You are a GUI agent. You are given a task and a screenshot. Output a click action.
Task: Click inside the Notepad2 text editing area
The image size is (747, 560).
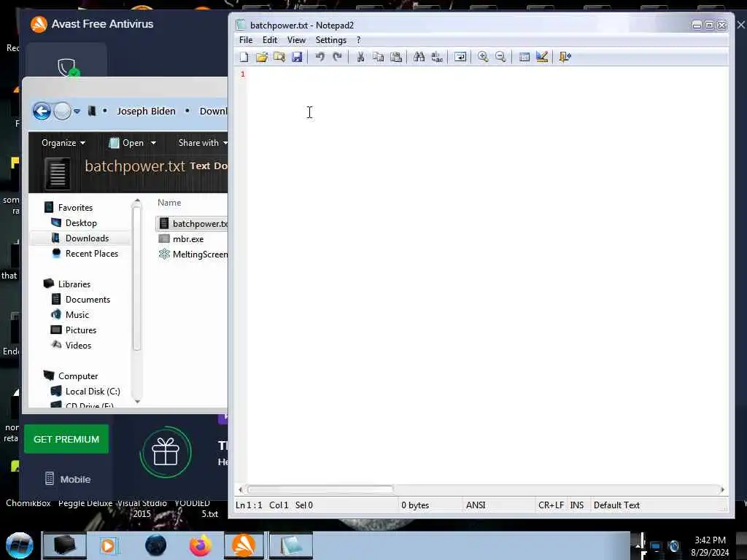tap(488, 276)
